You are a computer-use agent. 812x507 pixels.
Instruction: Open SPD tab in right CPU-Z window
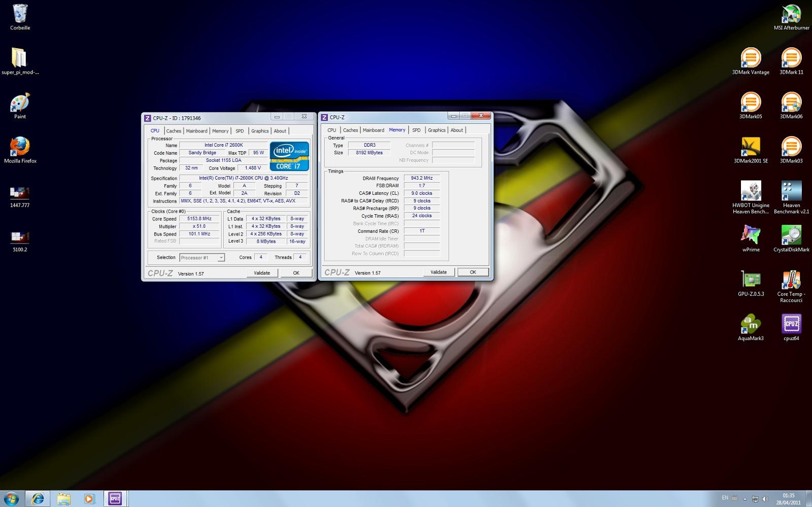(416, 130)
